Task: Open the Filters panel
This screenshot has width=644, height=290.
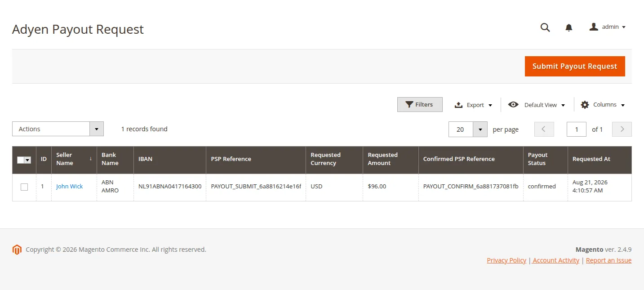Action: click(x=420, y=104)
